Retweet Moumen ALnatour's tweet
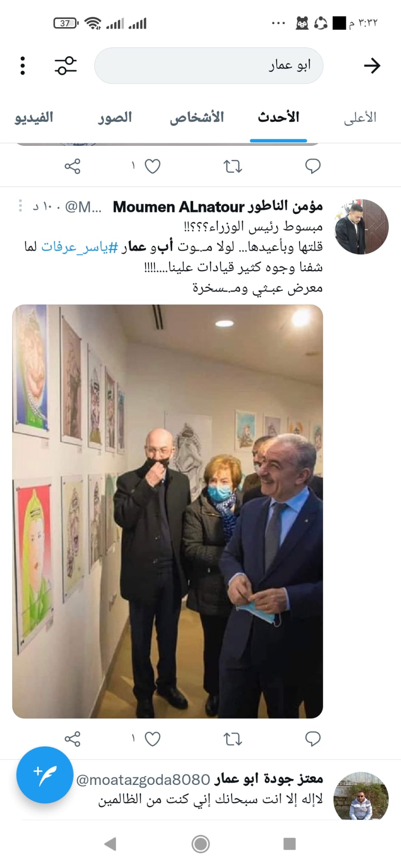401x868 pixels. [233, 739]
